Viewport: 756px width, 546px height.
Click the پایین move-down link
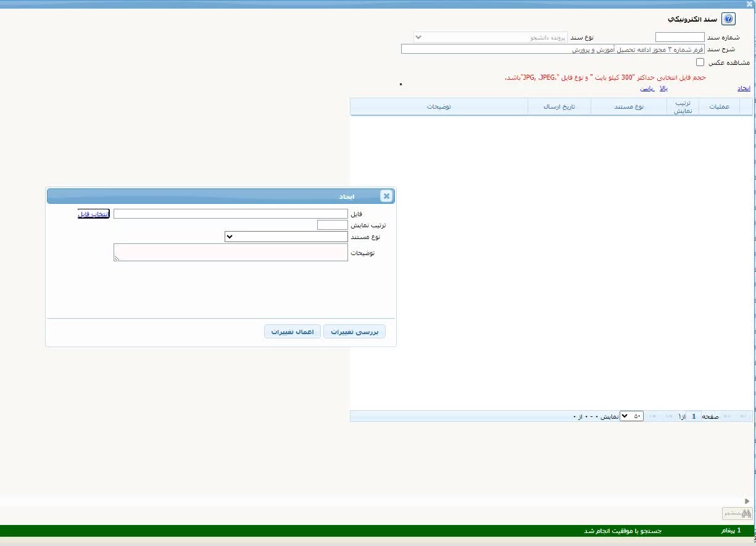(x=647, y=88)
